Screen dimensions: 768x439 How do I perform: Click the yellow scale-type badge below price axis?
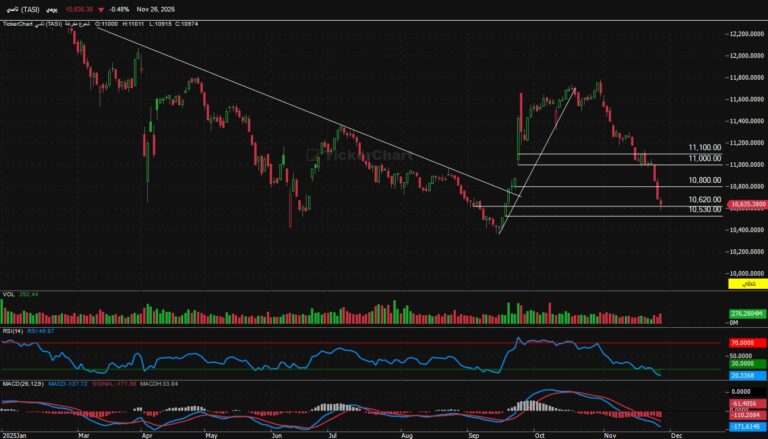click(740, 285)
